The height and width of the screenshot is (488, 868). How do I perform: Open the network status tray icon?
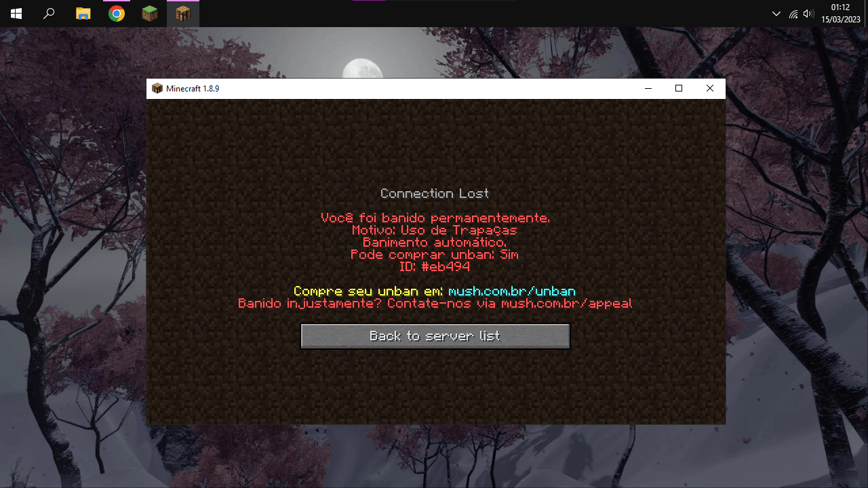793,14
